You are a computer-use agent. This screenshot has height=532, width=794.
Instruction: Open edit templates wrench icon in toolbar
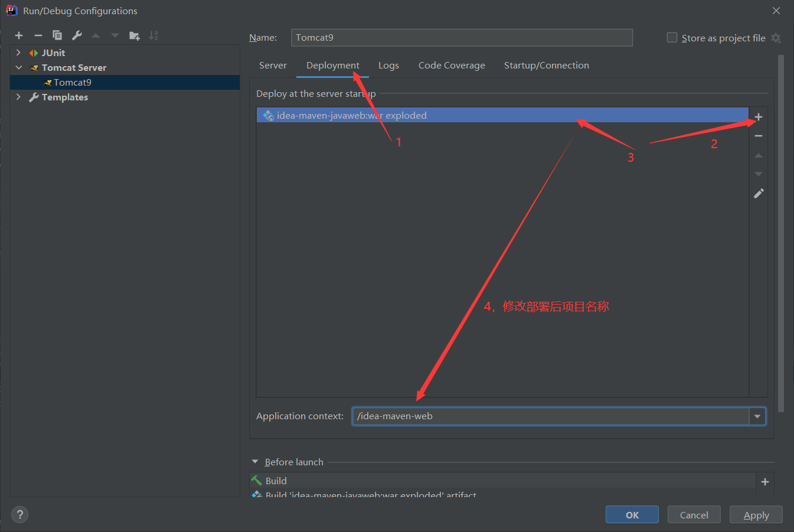pos(77,35)
